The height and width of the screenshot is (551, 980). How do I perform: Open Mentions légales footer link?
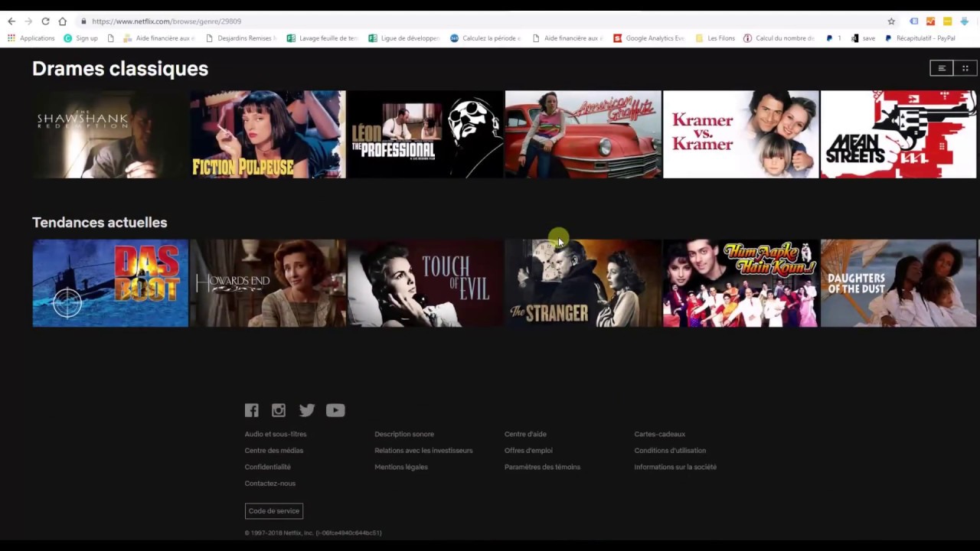[401, 467]
